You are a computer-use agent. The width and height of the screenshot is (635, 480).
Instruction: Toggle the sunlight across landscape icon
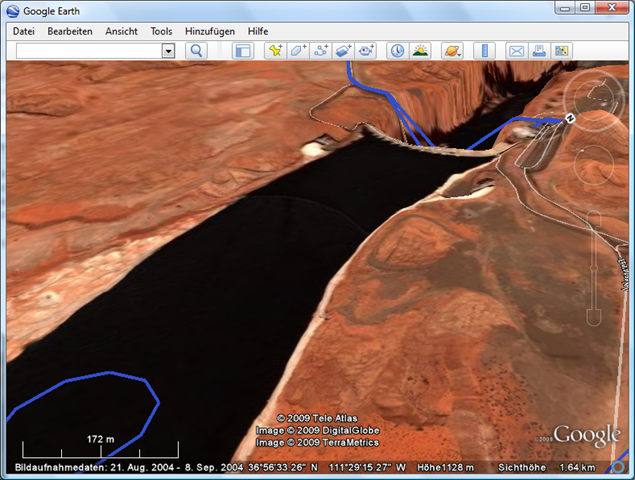click(x=420, y=50)
